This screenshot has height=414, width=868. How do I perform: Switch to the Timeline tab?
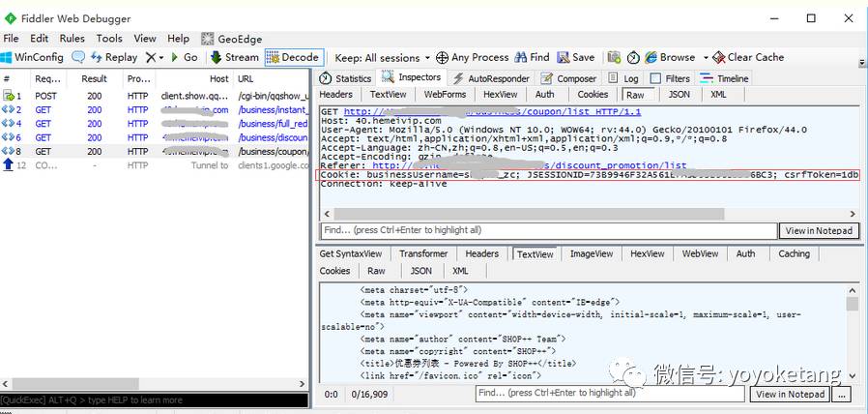pos(725,78)
